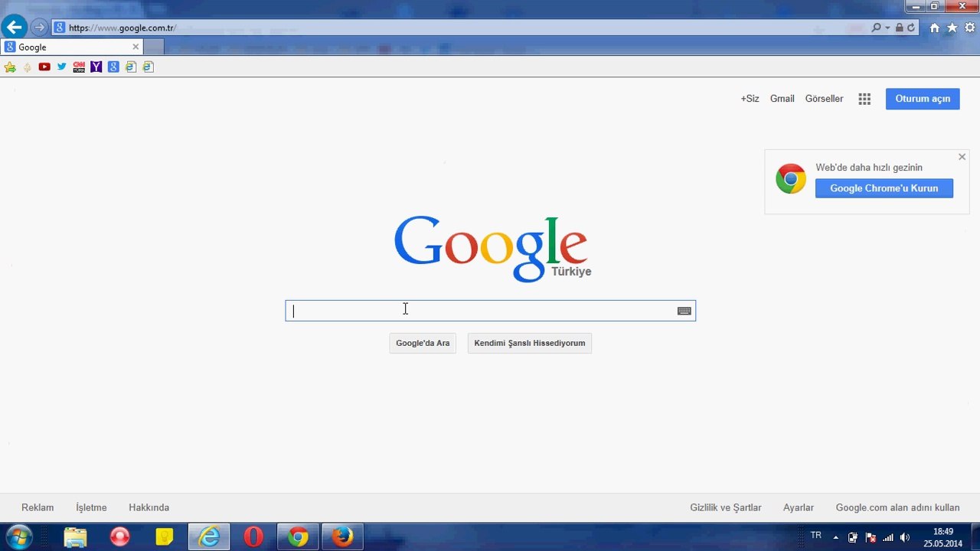Open the Reklam footer link
The width and height of the screenshot is (980, 551).
tap(38, 507)
